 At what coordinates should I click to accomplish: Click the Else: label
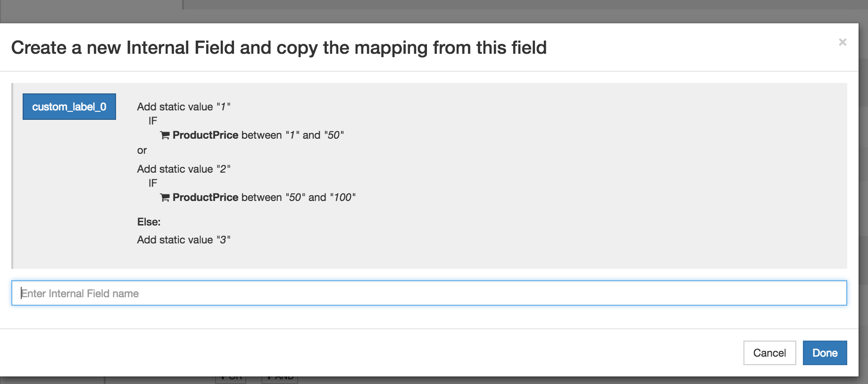tap(149, 222)
